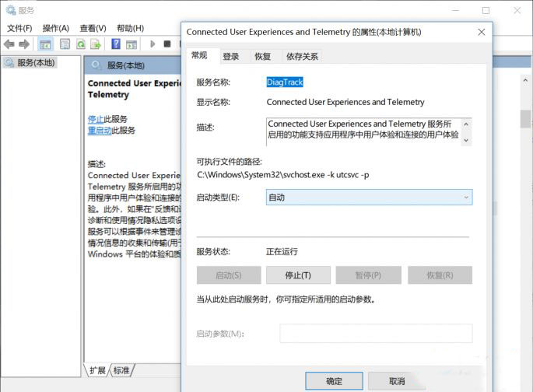This screenshot has width=533, height=392.
Task: Select 服务(本地) node in left tree
Action: point(30,62)
